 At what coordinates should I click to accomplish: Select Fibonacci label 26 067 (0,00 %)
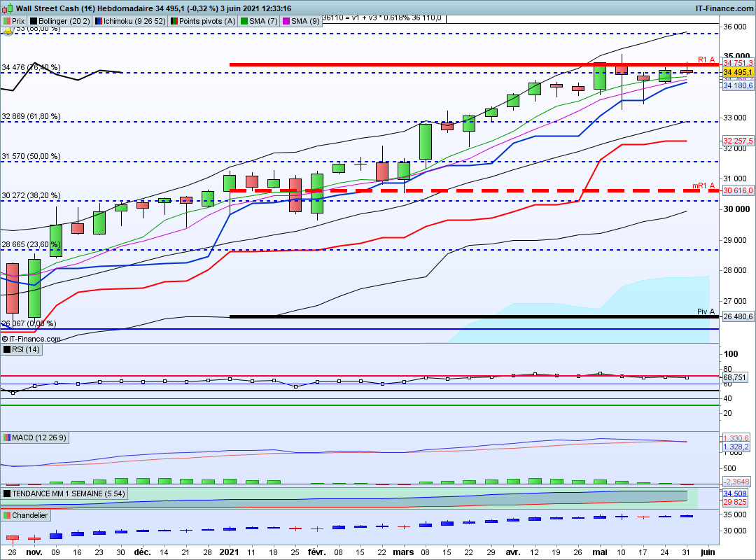pyautogui.click(x=29, y=323)
